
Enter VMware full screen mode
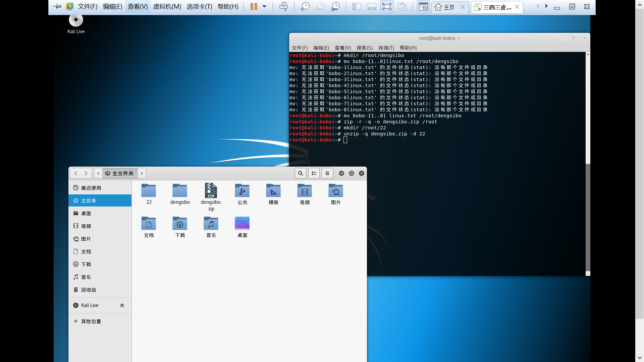[387, 7]
